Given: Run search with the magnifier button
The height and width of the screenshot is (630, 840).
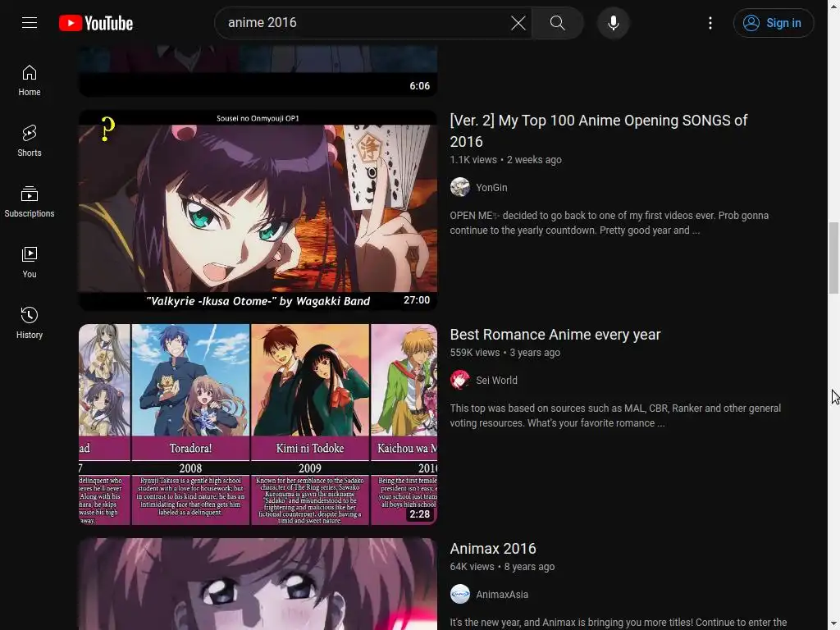Looking at the screenshot, I should [x=558, y=23].
